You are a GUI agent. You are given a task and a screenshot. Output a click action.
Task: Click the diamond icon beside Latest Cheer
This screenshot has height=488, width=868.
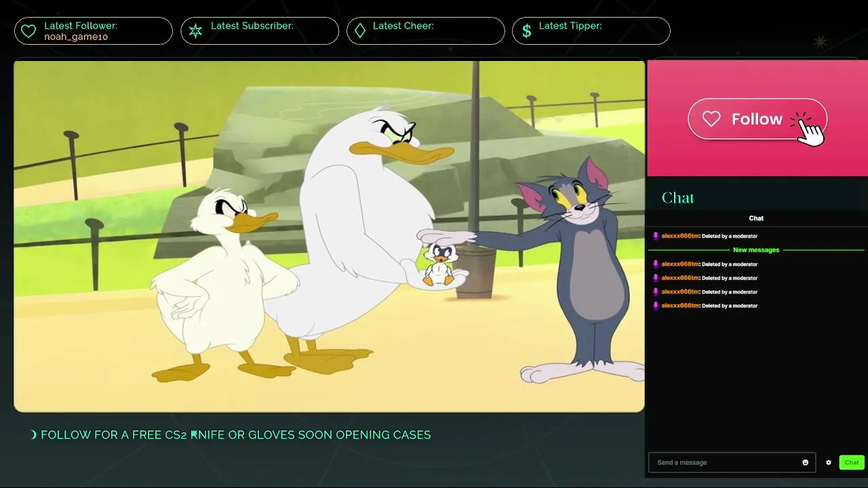(x=360, y=31)
